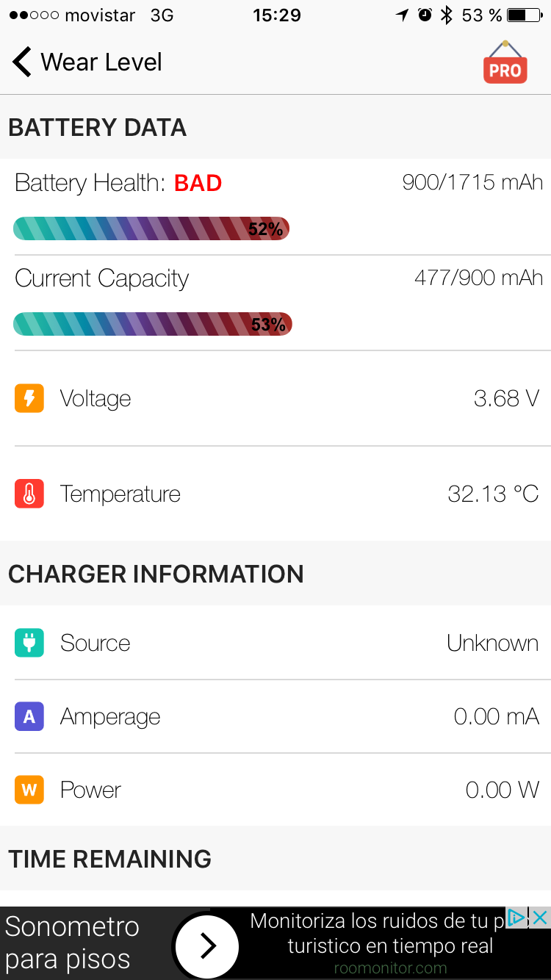Tap the teal Source plug icon
Image resolution: width=551 pixels, height=980 pixels.
[x=29, y=643]
